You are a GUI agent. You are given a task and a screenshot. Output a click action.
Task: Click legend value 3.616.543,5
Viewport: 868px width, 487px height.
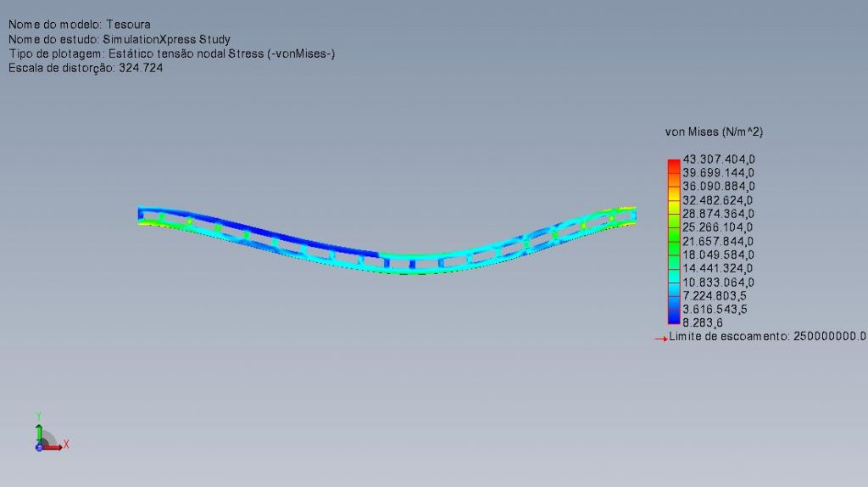pos(715,310)
